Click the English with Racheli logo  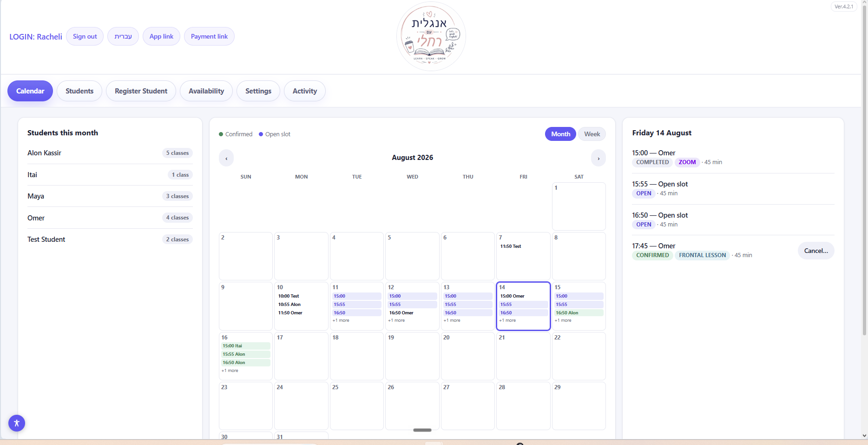click(x=431, y=36)
